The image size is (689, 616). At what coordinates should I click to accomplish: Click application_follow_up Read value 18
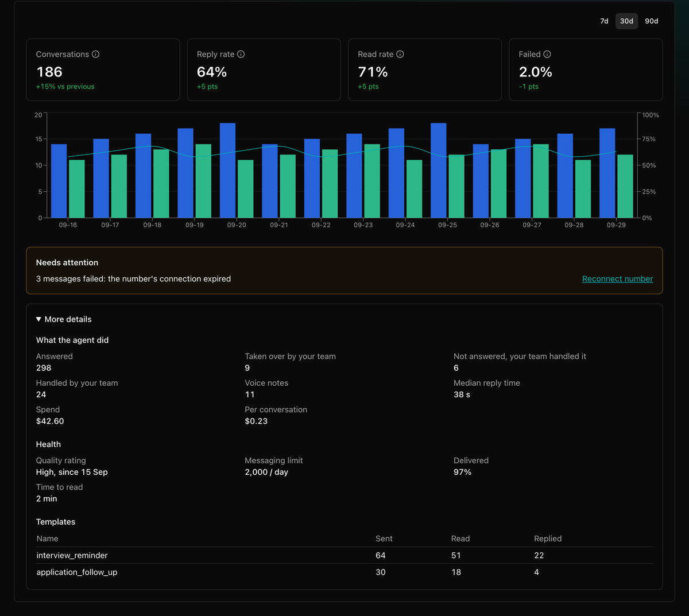pyautogui.click(x=456, y=572)
